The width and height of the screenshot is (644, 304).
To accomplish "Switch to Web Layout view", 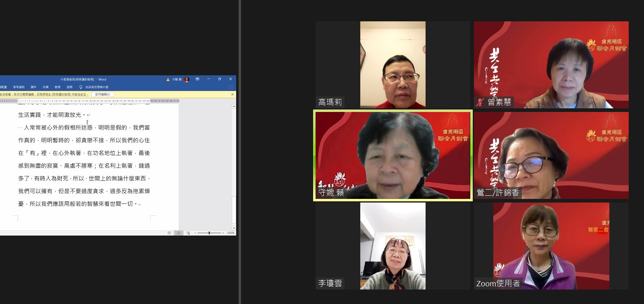I will tap(188, 233).
